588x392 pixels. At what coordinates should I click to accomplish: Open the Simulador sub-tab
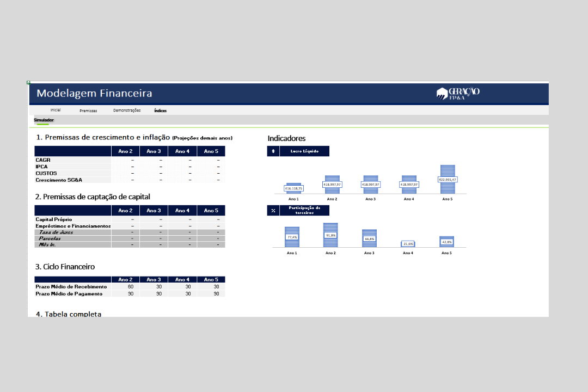(x=44, y=120)
